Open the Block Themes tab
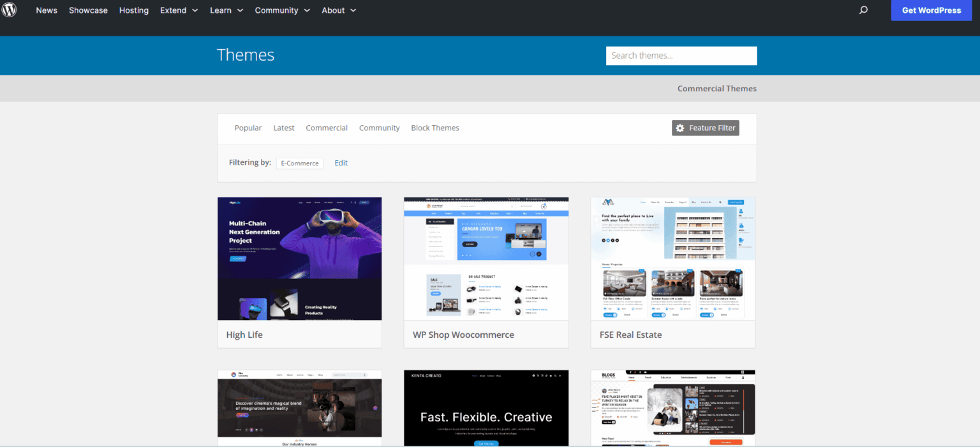This screenshot has height=447, width=980. [x=434, y=128]
